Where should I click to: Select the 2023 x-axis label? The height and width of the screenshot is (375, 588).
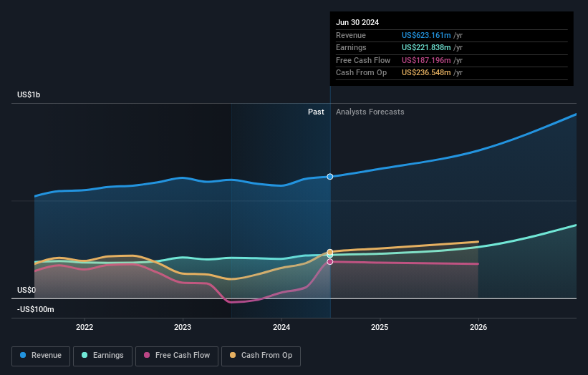point(183,327)
